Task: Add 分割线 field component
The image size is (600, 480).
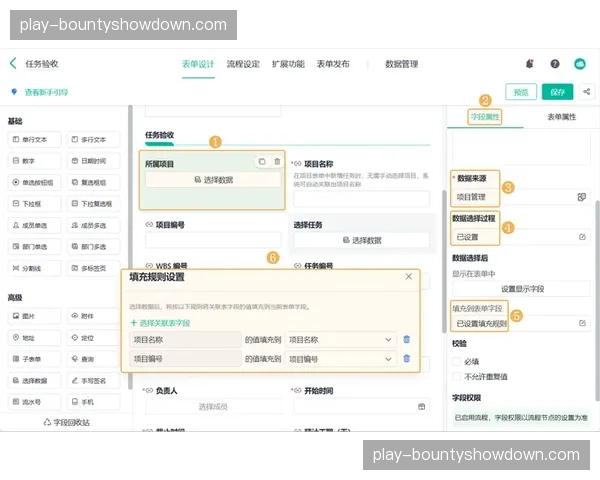Action: tap(34, 268)
